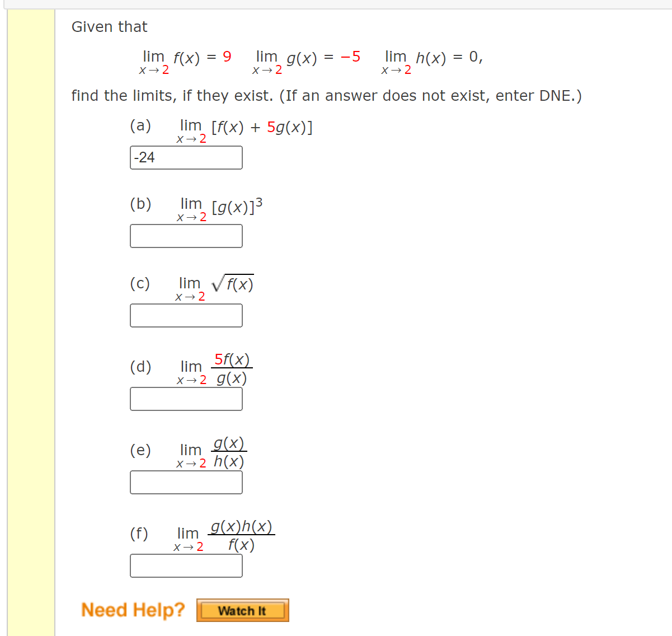Image resolution: width=672 pixels, height=636 pixels.
Task: Select the answer field for part (d)
Action: click(x=186, y=399)
